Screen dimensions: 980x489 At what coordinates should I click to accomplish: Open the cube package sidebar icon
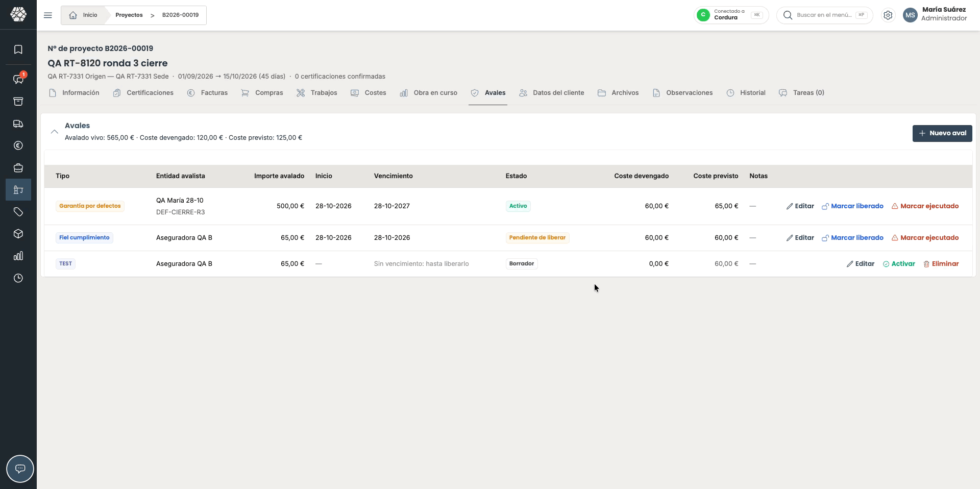[18, 234]
